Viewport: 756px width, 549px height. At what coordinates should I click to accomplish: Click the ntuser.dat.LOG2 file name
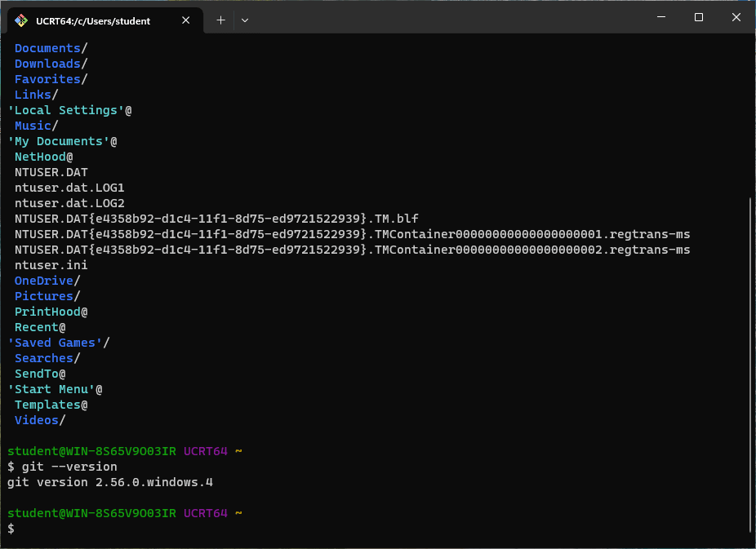coord(69,203)
